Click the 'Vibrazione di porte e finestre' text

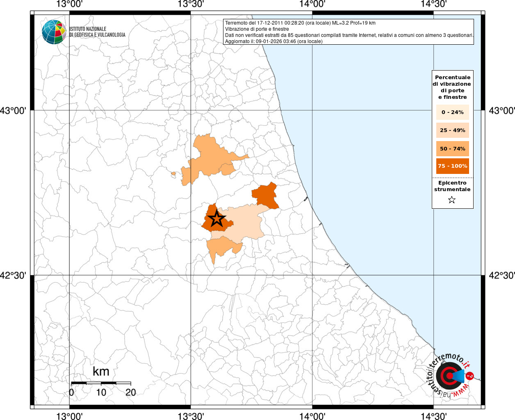click(257, 29)
